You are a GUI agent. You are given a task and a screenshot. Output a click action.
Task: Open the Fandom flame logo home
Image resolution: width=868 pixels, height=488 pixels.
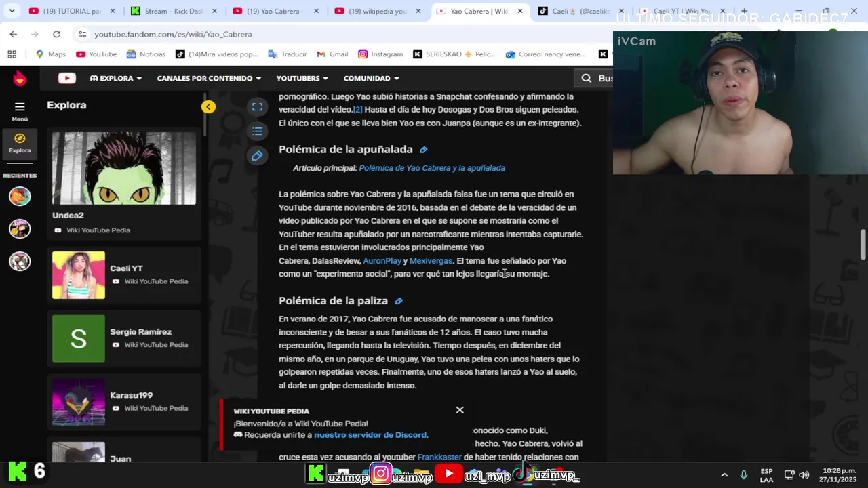click(20, 79)
